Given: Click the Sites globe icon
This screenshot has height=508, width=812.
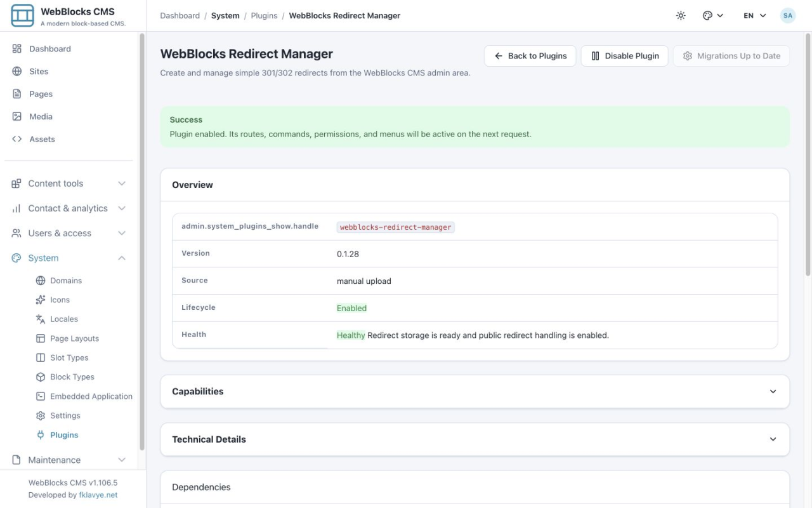Looking at the screenshot, I should [x=17, y=71].
